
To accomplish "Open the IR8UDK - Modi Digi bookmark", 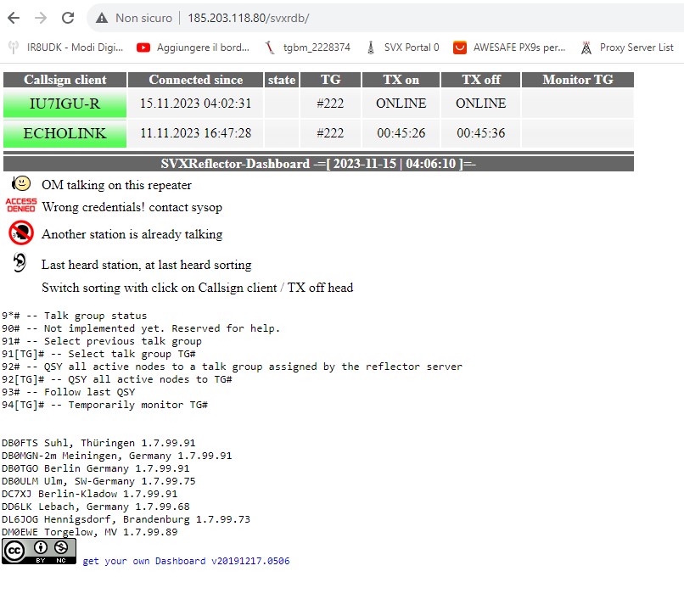I will [x=66, y=48].
